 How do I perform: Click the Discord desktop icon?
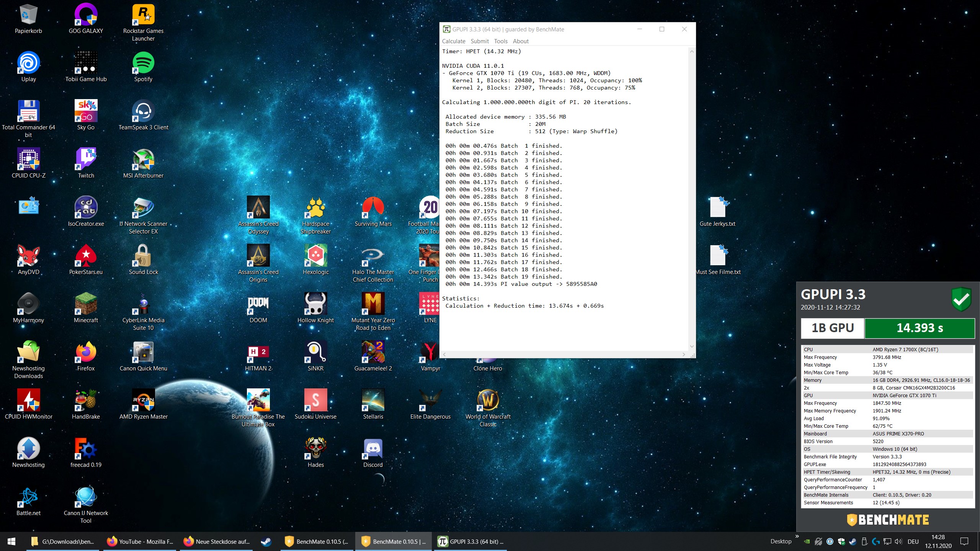(373, 453)
